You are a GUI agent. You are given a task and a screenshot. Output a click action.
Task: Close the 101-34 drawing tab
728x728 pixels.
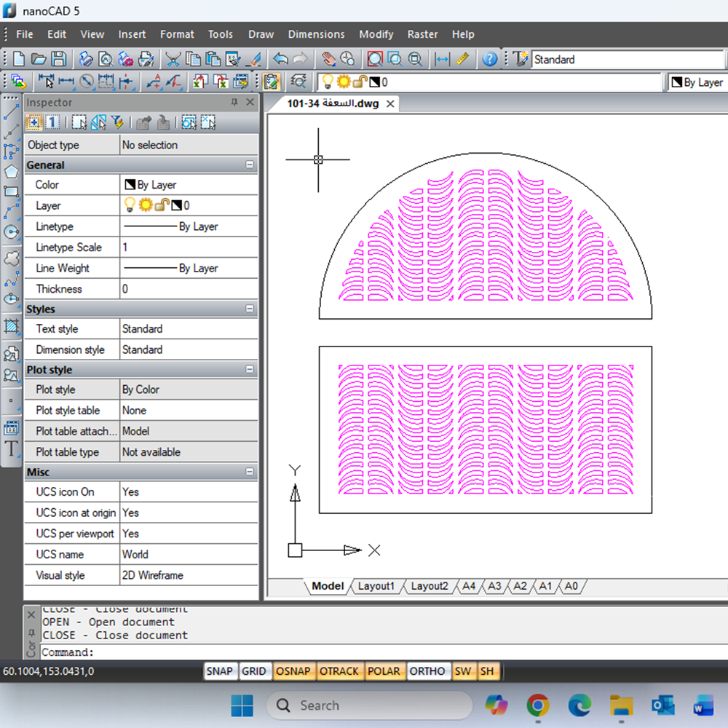(x=390, y=104)
